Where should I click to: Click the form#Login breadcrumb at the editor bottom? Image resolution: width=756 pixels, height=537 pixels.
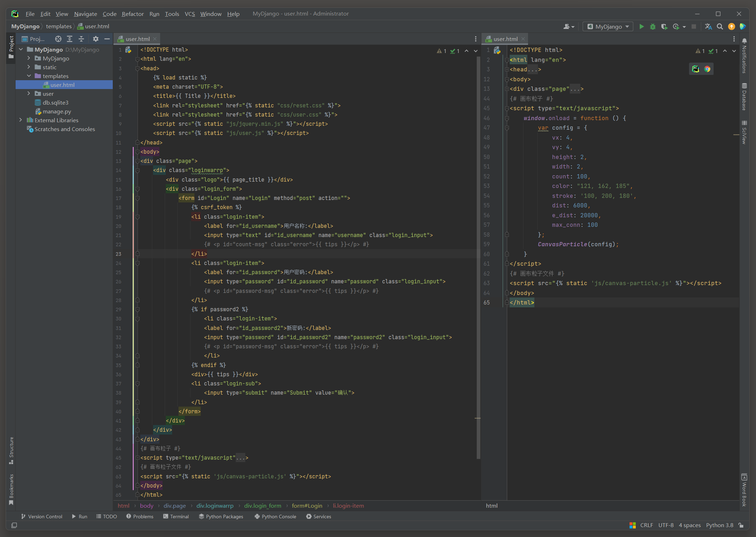pyautogui.click(x=307, y=506)
